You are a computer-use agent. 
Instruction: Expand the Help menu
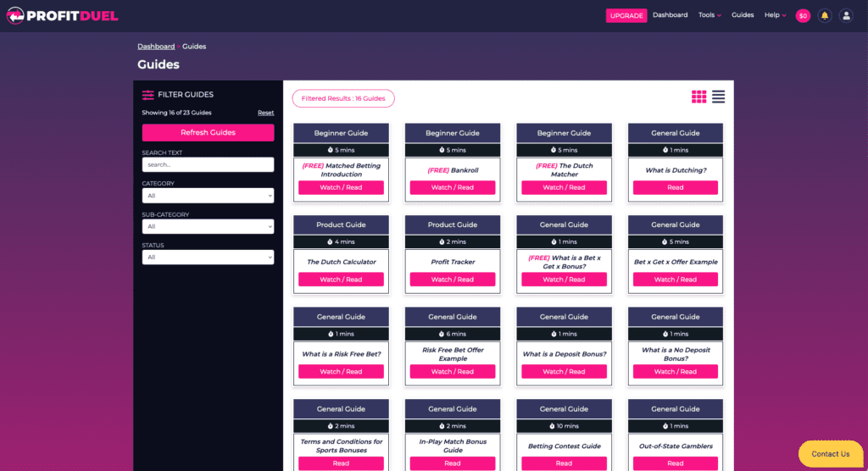coord(775,15)
